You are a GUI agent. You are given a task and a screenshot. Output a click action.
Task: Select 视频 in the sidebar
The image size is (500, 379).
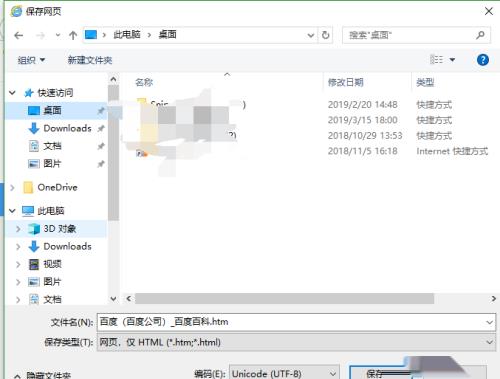[52, 264]
